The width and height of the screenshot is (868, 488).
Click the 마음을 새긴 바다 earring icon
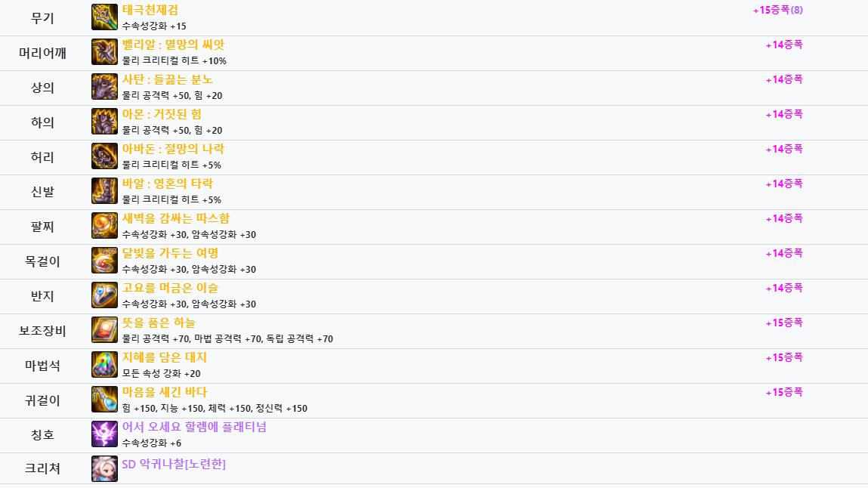[x=104, y=400]
